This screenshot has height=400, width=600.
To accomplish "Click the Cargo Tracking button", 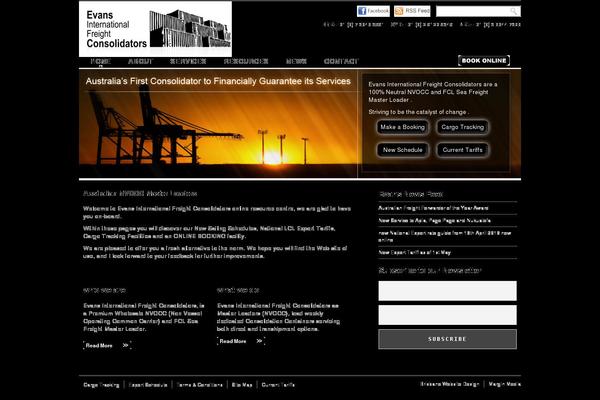I will click(x=463, y=127).
